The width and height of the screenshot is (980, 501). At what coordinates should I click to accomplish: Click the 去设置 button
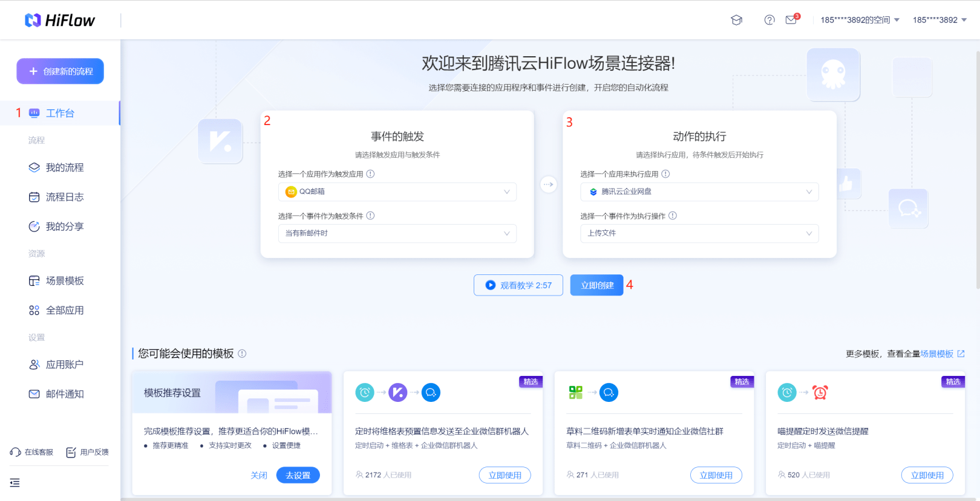[x=298, y=476]
